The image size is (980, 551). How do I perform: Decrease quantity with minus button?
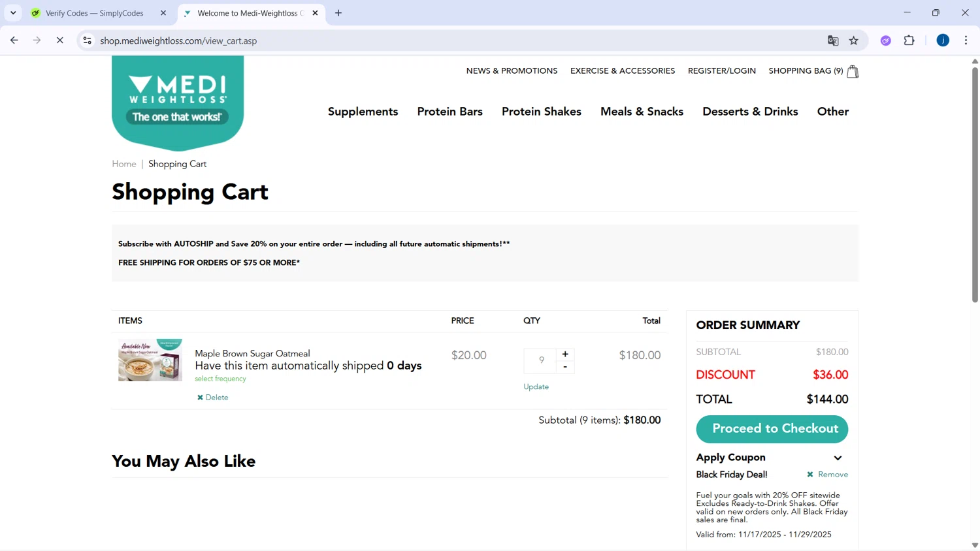[565, 367]
